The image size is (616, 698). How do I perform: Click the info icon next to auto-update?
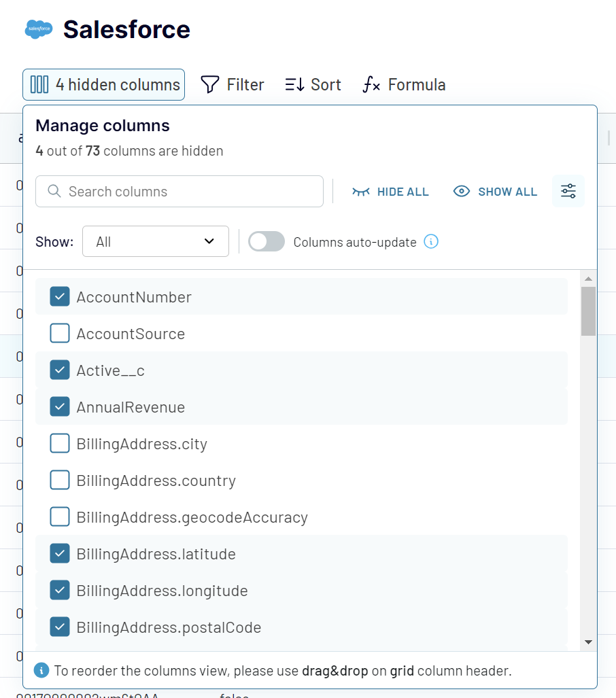[430, 242]
